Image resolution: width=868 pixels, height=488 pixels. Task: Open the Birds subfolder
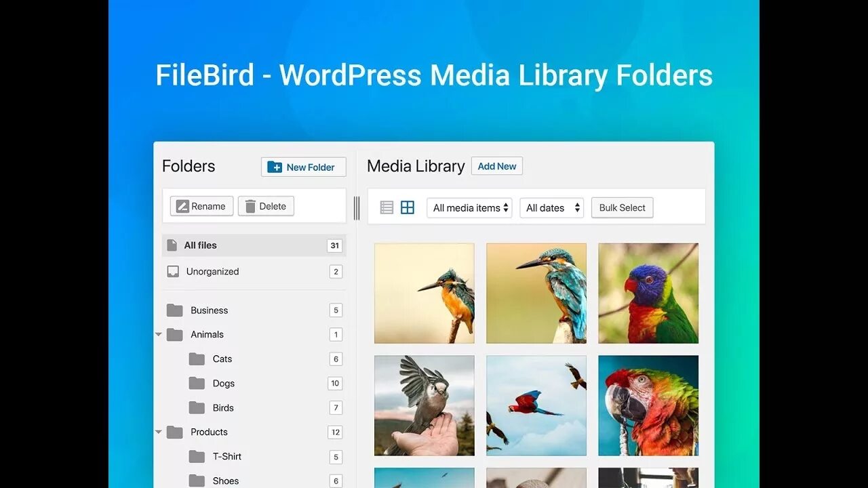264,407
